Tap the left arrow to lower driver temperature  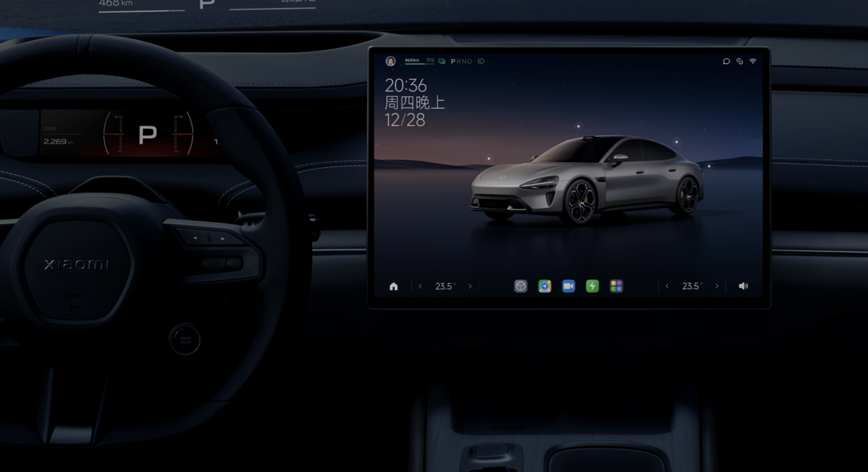click(420, 286)
